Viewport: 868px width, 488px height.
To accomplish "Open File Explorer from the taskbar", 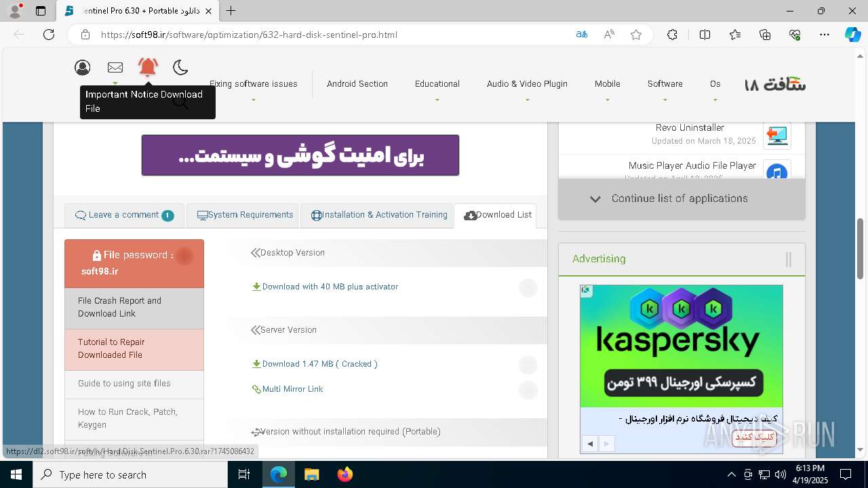I will tap(311, 474).
